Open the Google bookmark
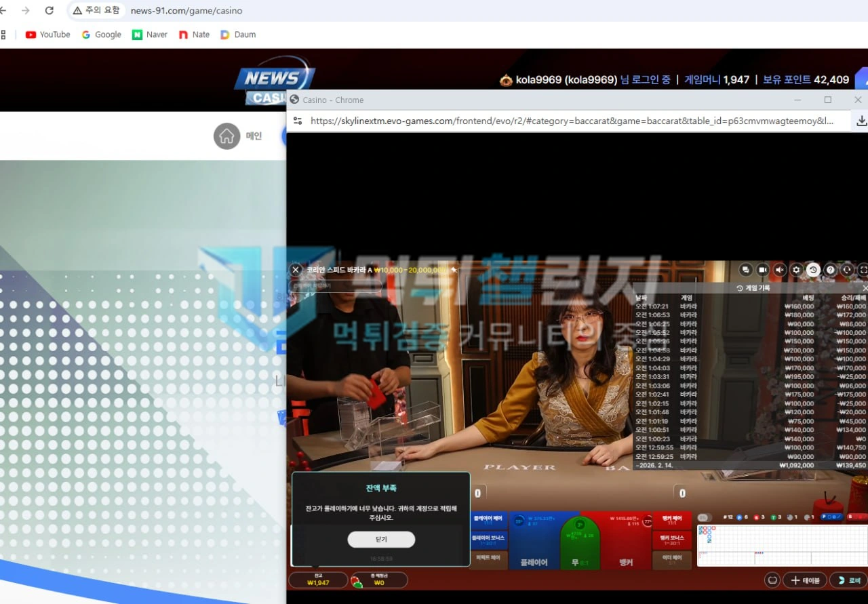 point(101,35)
